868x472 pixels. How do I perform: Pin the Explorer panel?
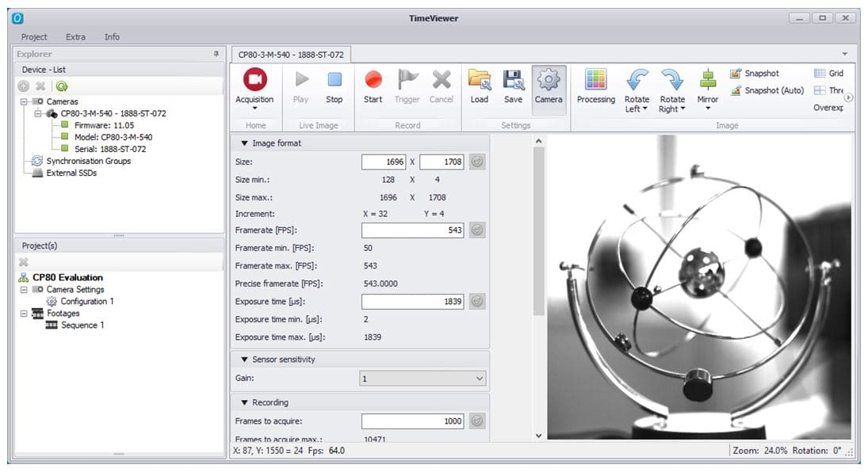point(216,54)
